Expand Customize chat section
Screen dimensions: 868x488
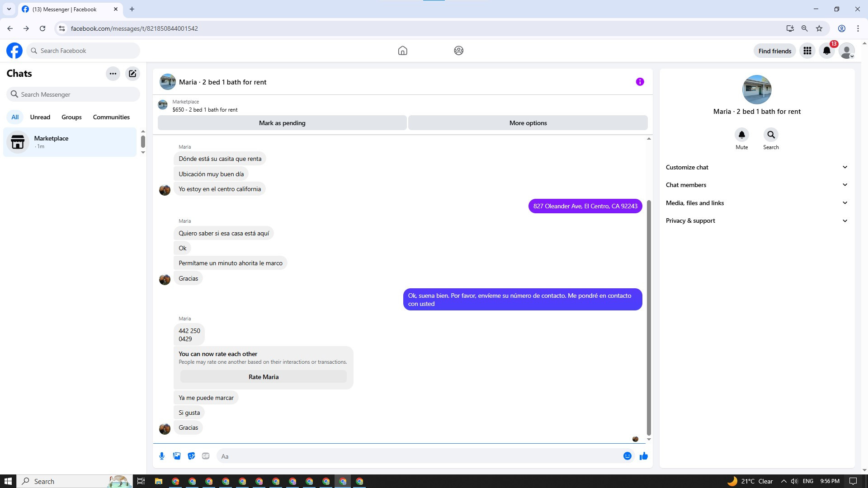pyautogui.click(x=756, y=167)
